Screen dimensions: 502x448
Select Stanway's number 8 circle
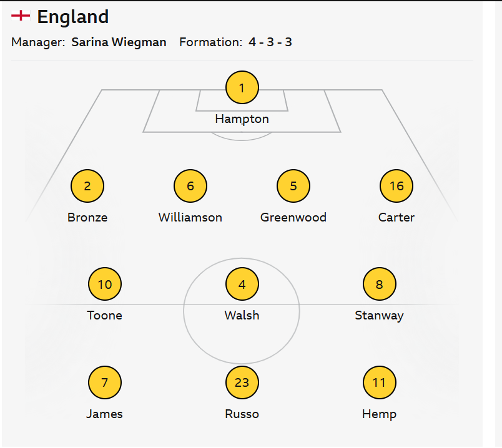[x=380, y=284]
